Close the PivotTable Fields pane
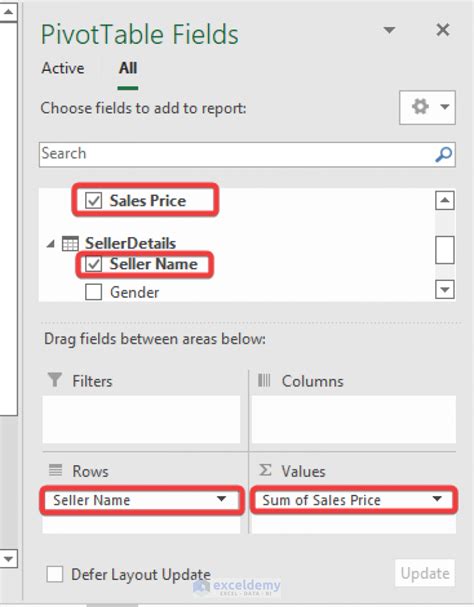 [x=443, y=30]
